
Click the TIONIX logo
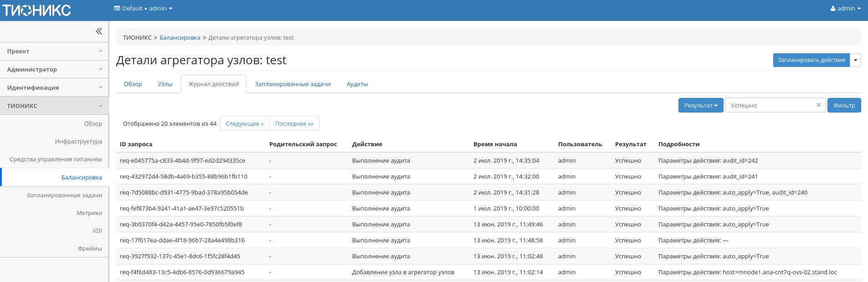point(36,10)
